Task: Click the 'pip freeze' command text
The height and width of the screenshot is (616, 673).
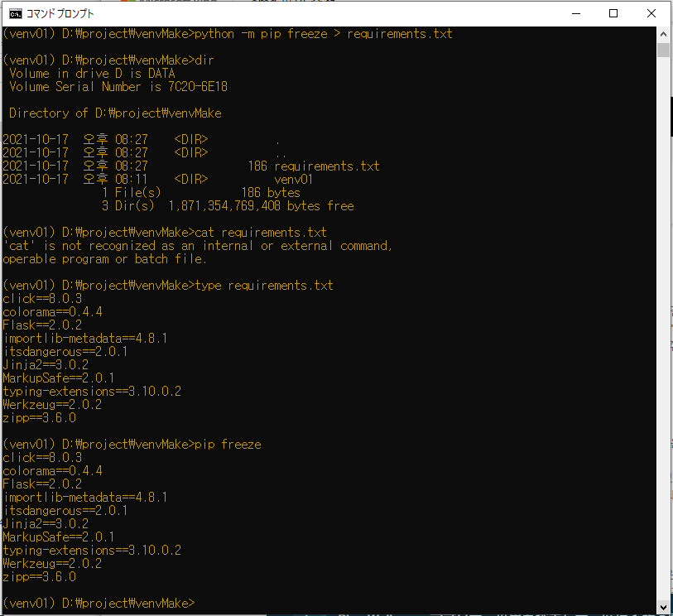Action: click(x=228, y=445)
